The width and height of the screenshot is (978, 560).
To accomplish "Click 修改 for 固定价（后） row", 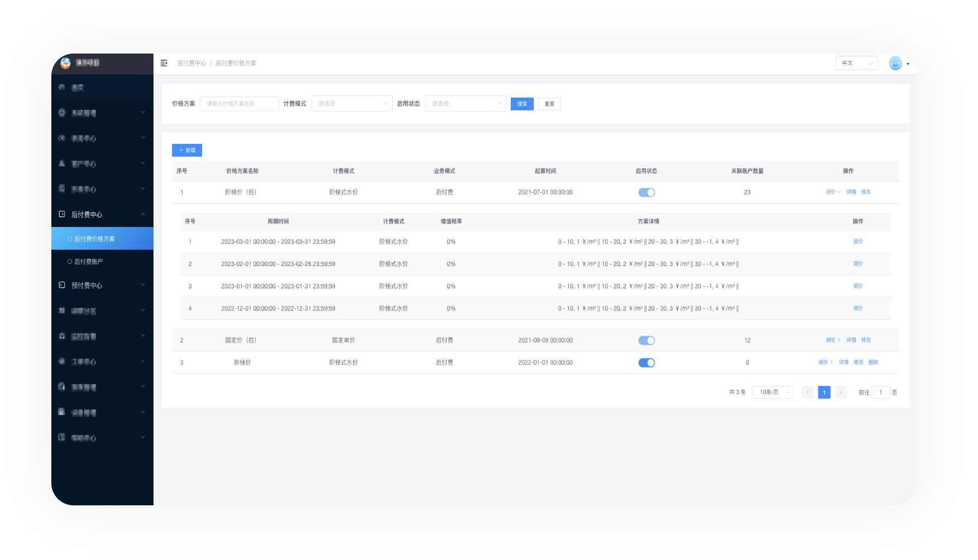I will [x=866, y=340].
